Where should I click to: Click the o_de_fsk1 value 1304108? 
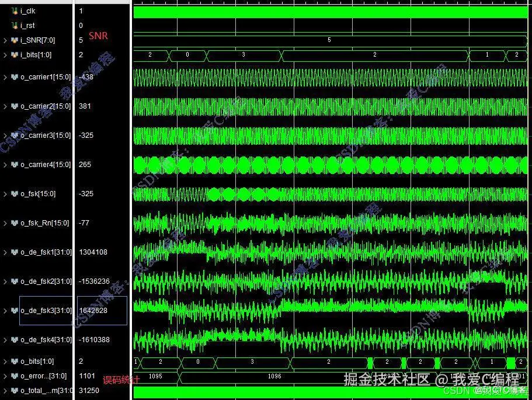93,252
